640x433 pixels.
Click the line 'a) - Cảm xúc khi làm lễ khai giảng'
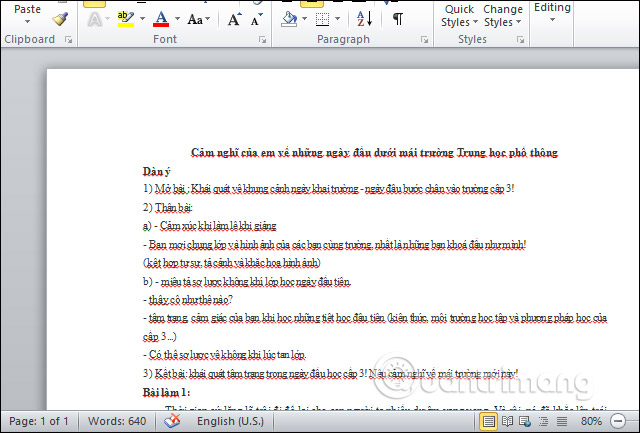point(209,226)
